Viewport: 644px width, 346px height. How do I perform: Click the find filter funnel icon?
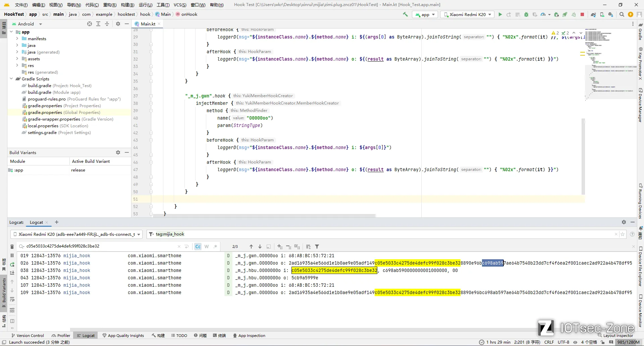coord(317,247)
